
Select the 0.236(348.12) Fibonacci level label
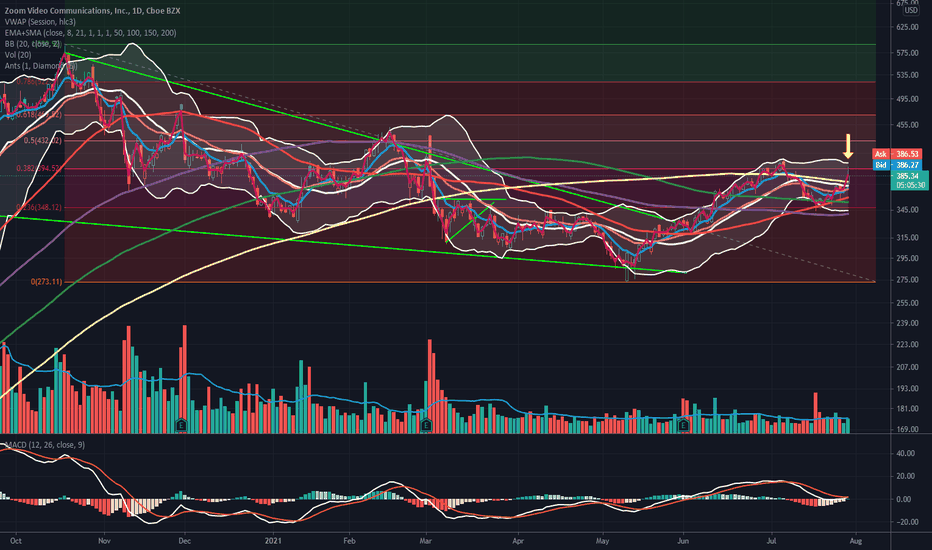pos(39,208)
